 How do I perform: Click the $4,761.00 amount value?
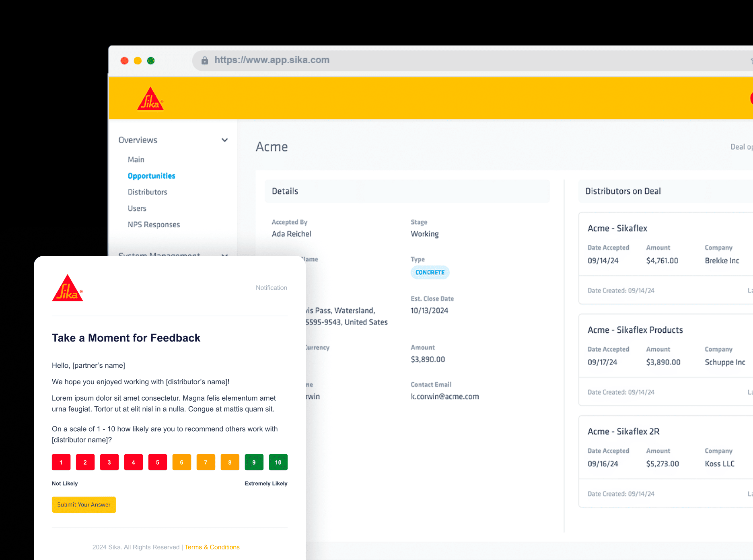[x=662, y=260]
